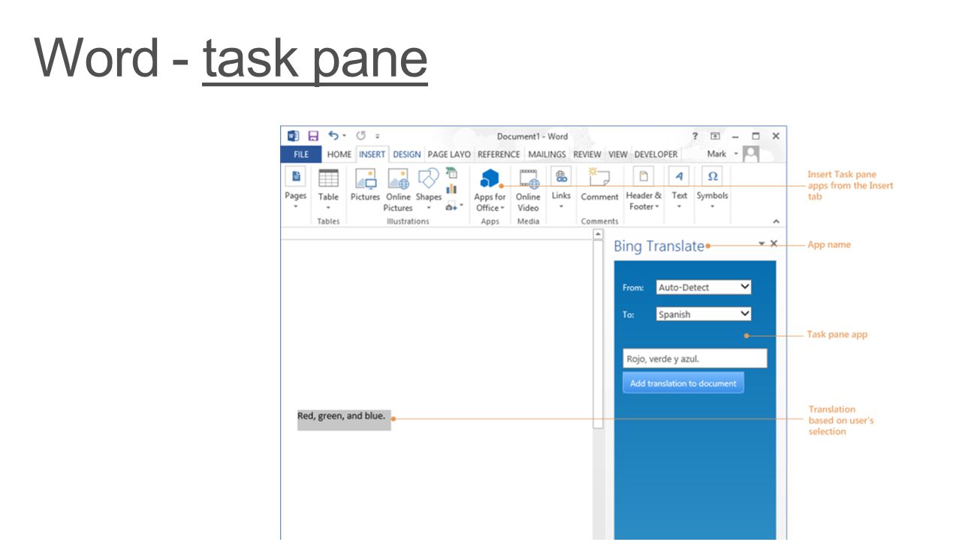Insert a Chart
This screenshot has height=551, width=980.
pyautogui.click(x=451, y=189)
